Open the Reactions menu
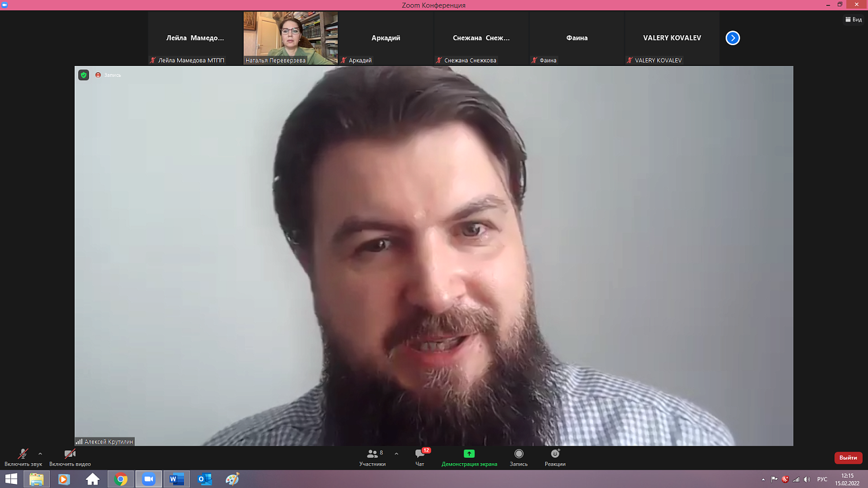Viewport: 868px width, 488px height. [554, 457]
